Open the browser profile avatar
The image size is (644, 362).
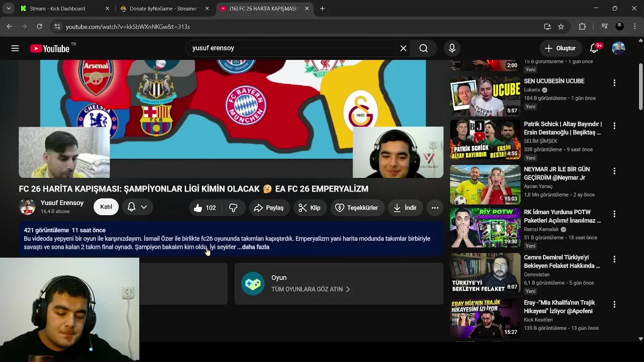tap(620, 26)
